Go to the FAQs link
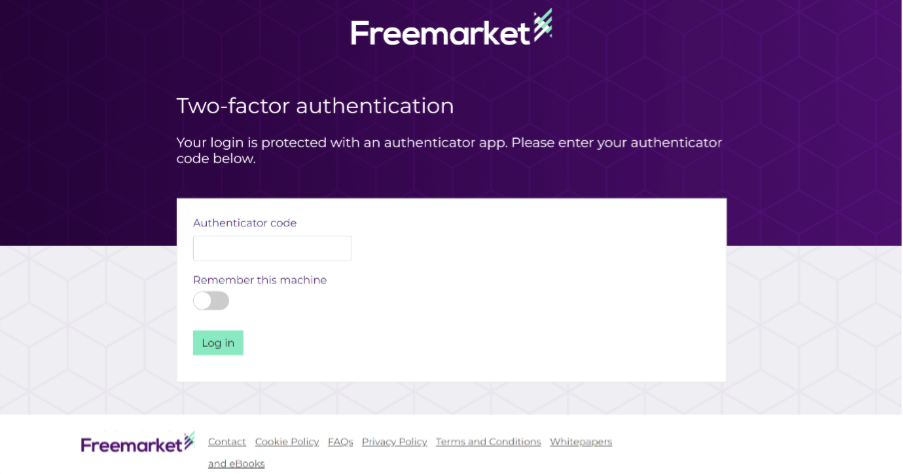 (340, 442)
